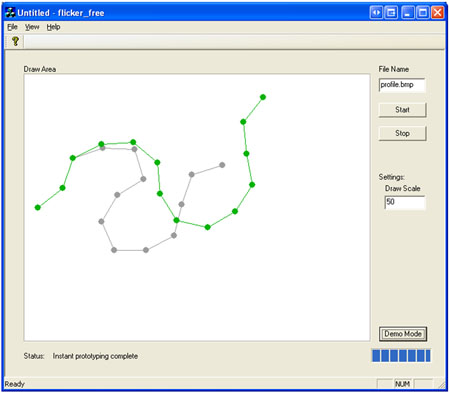Click the NUM indicator in the status bar
450x393 pixels.
click(402, 384)
